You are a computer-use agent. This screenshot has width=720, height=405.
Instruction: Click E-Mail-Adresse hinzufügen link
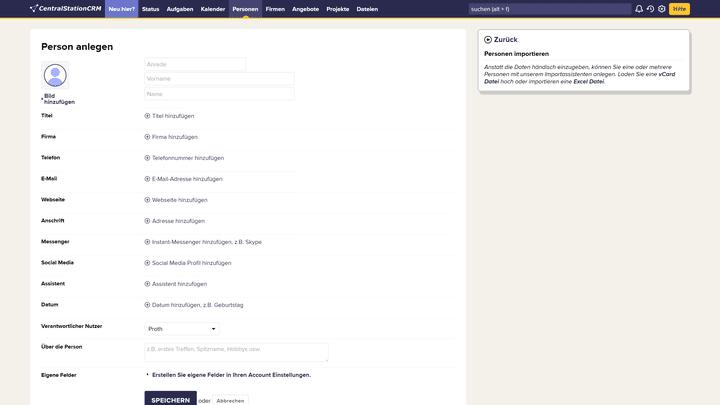coord(187,179)
